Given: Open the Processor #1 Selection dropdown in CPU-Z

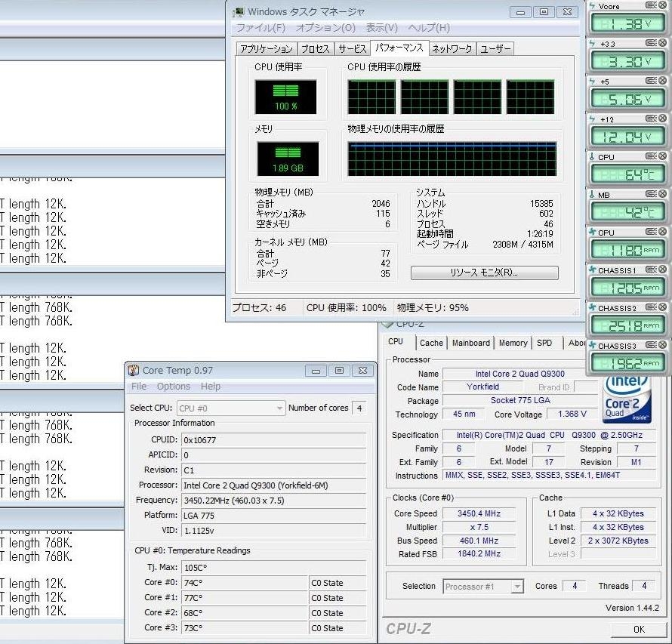Looking at the screenshot, I should point(483,586).
